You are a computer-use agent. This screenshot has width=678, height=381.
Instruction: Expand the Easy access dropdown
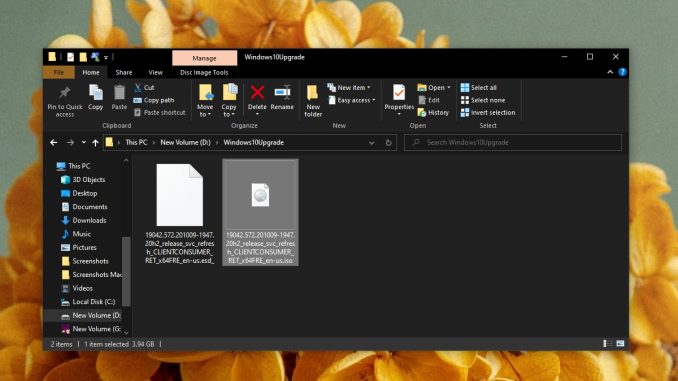pyautogui.click(x=352, y=100)
